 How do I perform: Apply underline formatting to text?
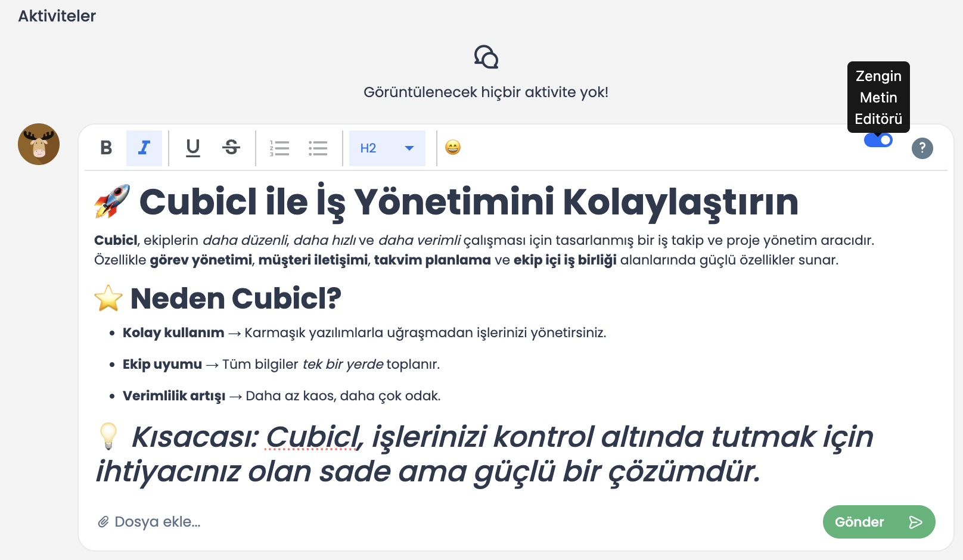[192, 148]
